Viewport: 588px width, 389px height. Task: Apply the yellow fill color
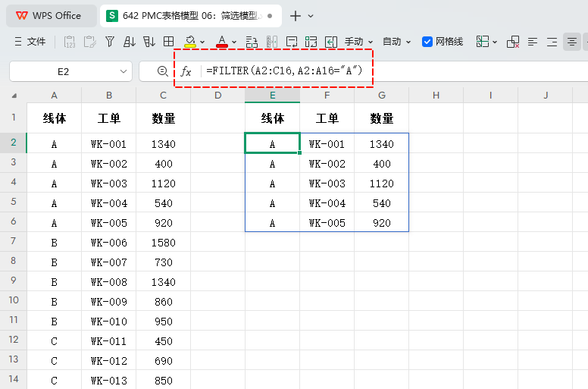click(190, 42)
